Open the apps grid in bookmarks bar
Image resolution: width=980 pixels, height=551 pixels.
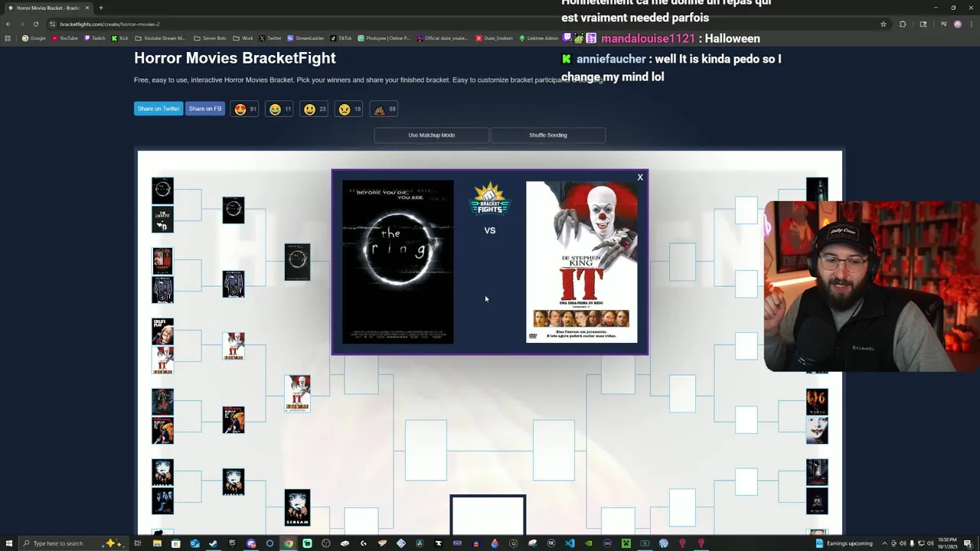tap(8, 38)
